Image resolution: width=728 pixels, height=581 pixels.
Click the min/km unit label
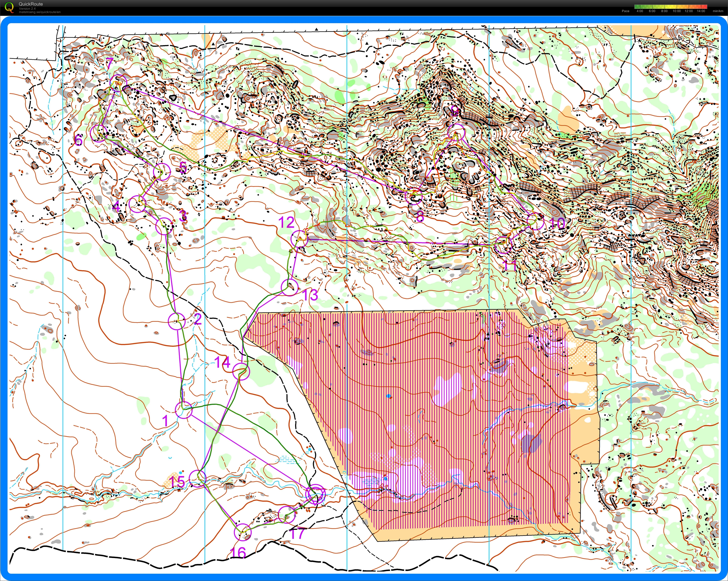tap(718, 11)
